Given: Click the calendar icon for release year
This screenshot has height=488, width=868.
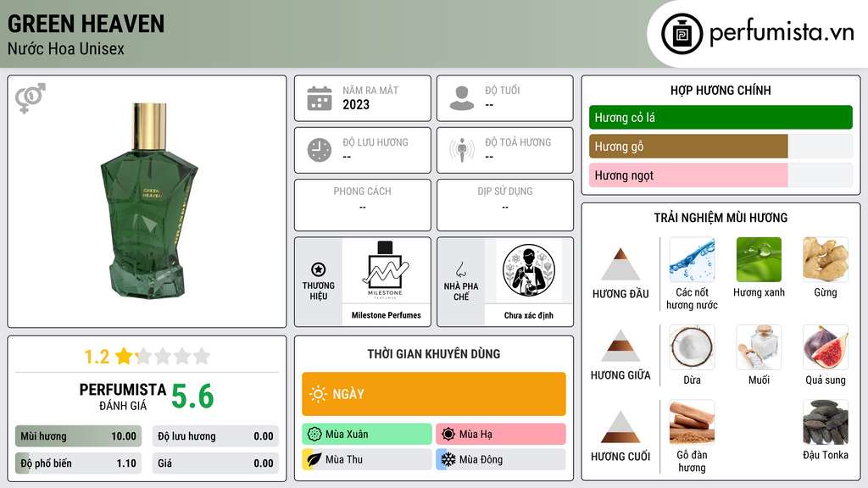Looking at the screenshot, I should 320,98.
